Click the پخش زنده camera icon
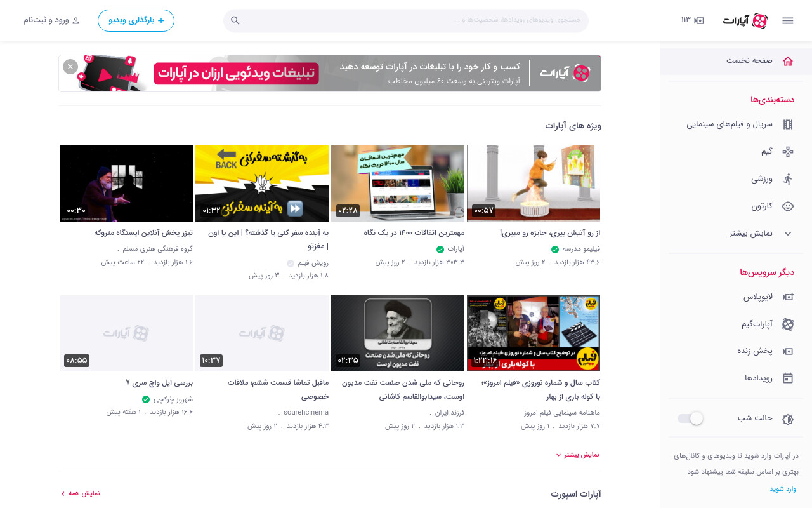 pyautogui.click(x=788, y=351)
